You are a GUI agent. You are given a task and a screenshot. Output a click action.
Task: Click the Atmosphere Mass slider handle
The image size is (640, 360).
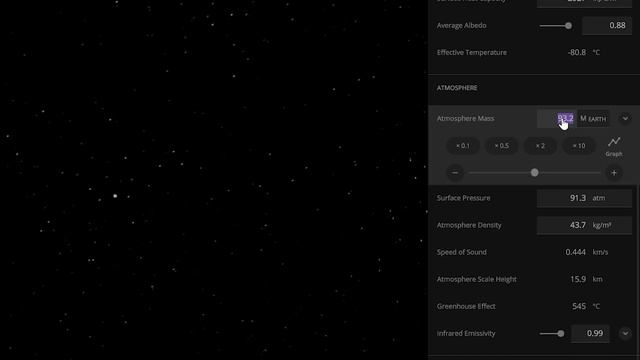point(534,173)
